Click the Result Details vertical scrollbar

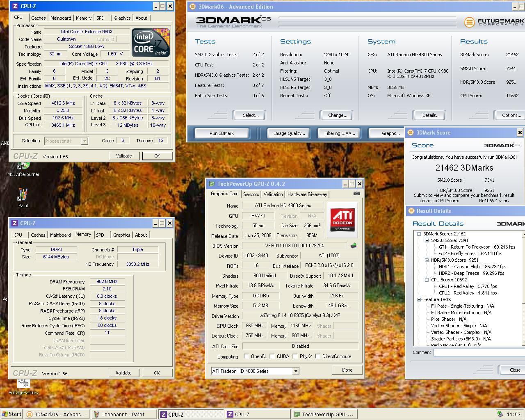click(x=523, y=288)
